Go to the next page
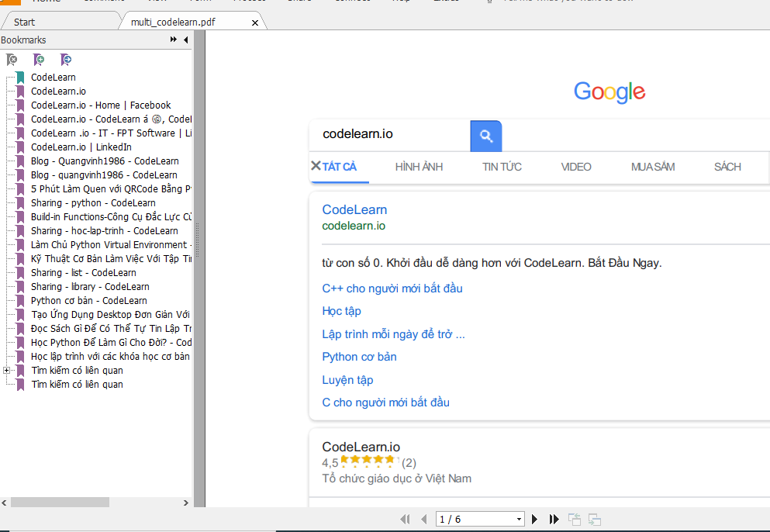 tap(534, 519)
